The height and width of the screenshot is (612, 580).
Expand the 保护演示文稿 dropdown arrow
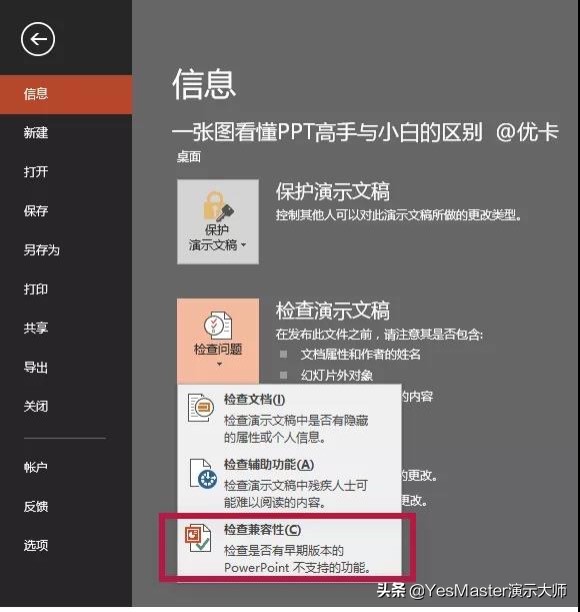tap(244, 245)
